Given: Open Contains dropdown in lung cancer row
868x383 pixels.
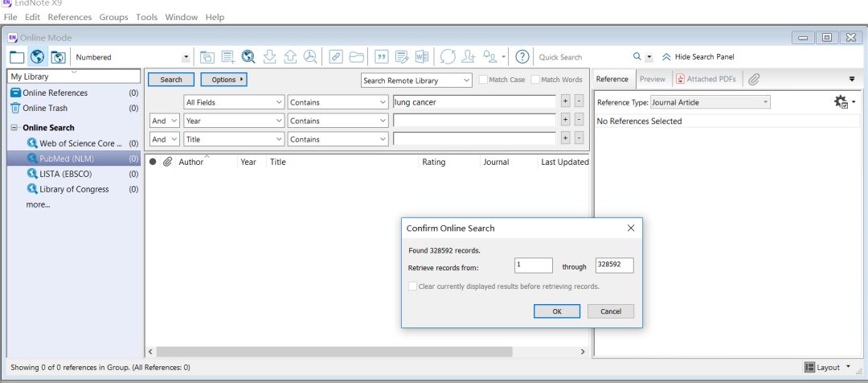Looking at the screenshot, I should point(338,102).
